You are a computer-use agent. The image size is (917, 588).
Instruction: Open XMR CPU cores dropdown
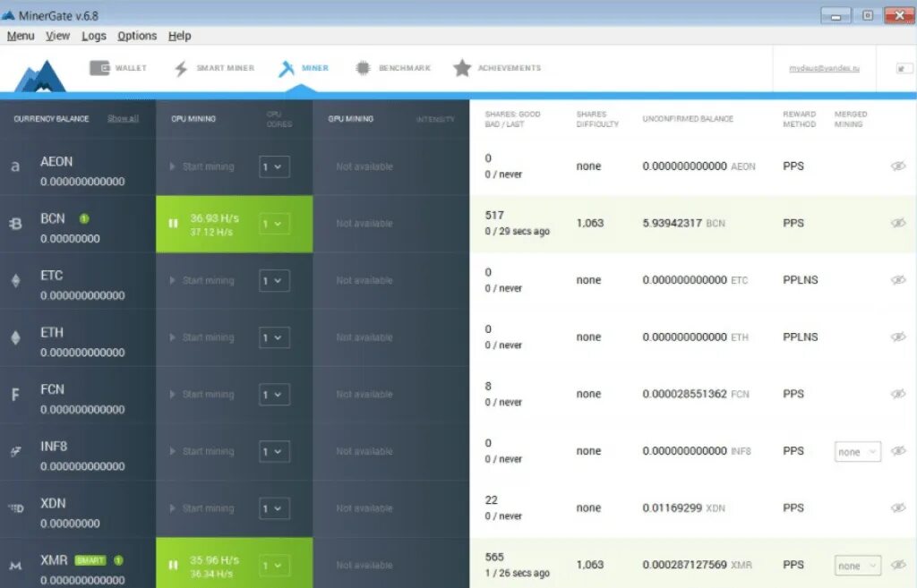pos(274,566)
